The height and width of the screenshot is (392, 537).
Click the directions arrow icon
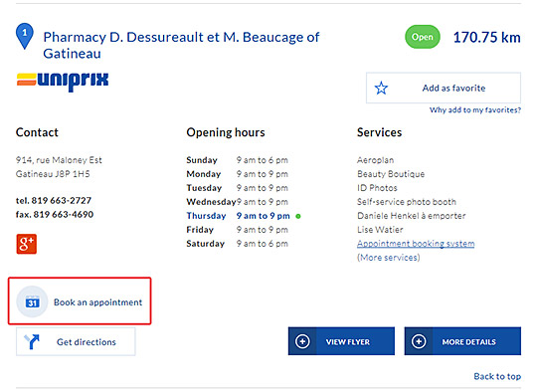pyautogui.click(x=32, y=341)
